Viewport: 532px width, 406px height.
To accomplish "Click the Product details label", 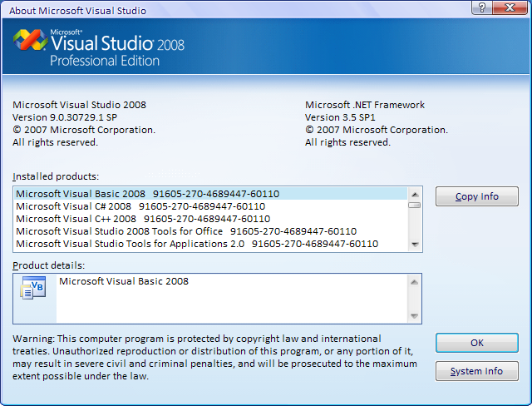I will (48, 265).
